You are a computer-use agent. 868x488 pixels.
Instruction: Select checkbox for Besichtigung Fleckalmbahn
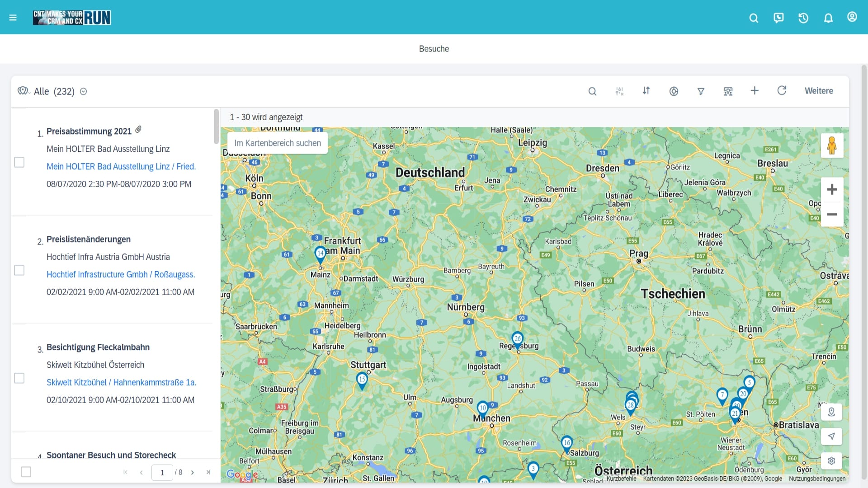[x=19, y=378]
